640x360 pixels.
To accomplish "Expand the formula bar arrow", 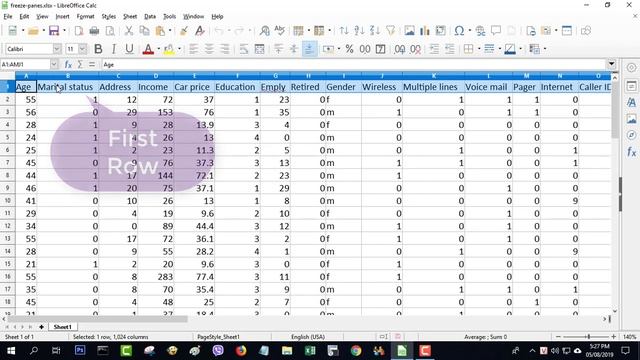I will [611, 64].
